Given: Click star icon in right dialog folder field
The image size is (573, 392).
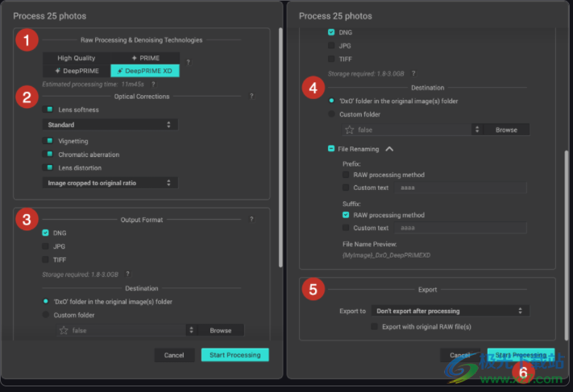Looking at the screenshot, I should pos(349,130).
